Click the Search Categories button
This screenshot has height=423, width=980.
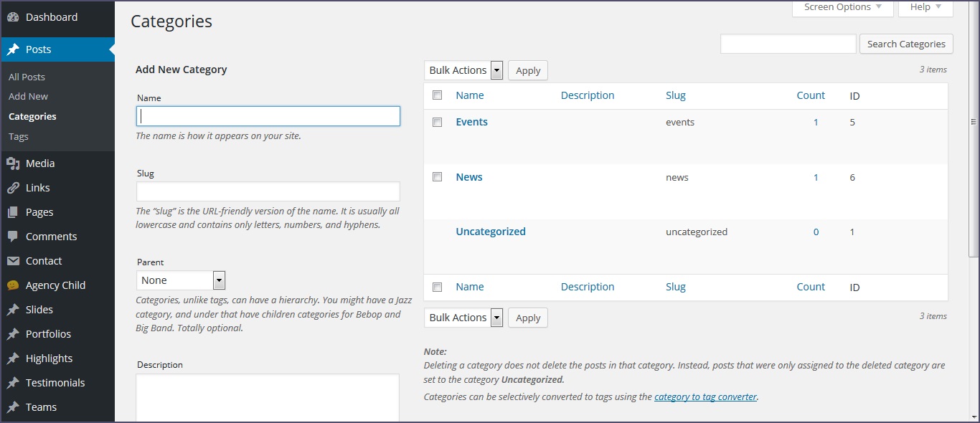pos(906,44)
